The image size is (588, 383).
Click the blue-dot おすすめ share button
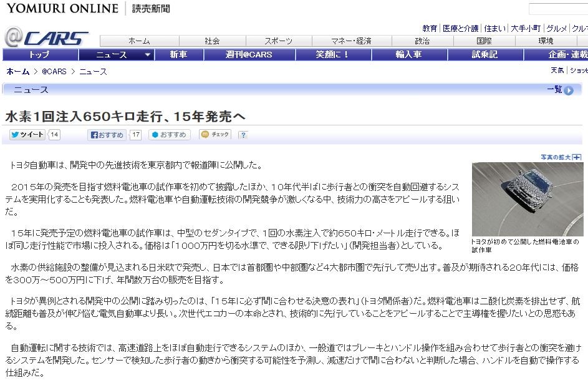pyautogui.click(x=169, y=135)
